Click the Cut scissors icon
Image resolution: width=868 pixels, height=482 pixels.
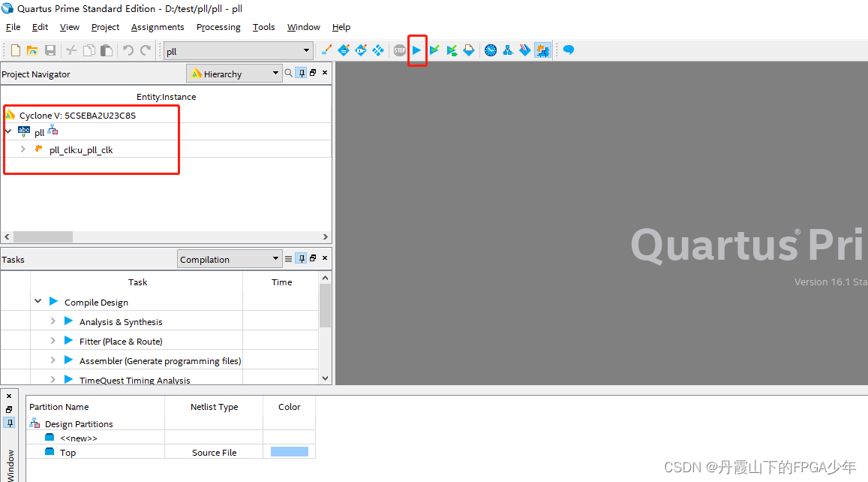coord(71,50)
